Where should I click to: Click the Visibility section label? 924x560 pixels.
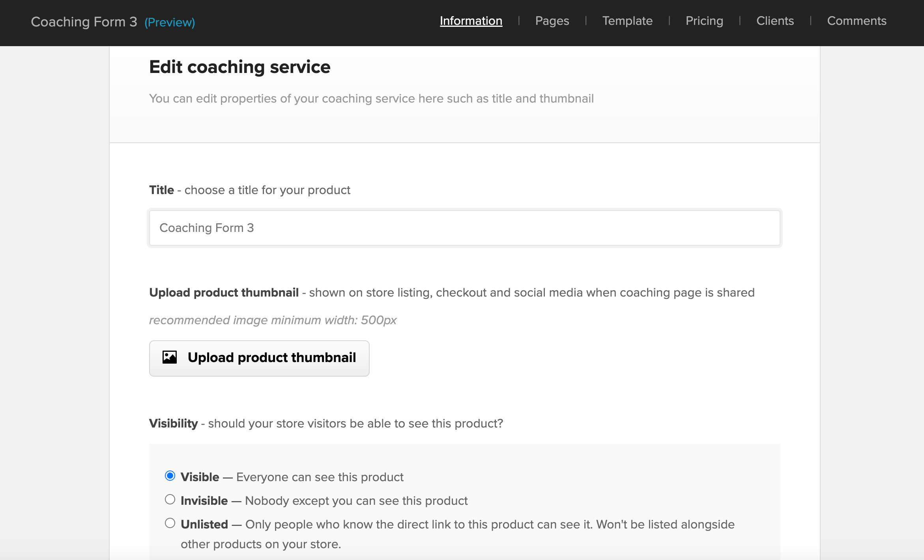[x=174, y=424]
